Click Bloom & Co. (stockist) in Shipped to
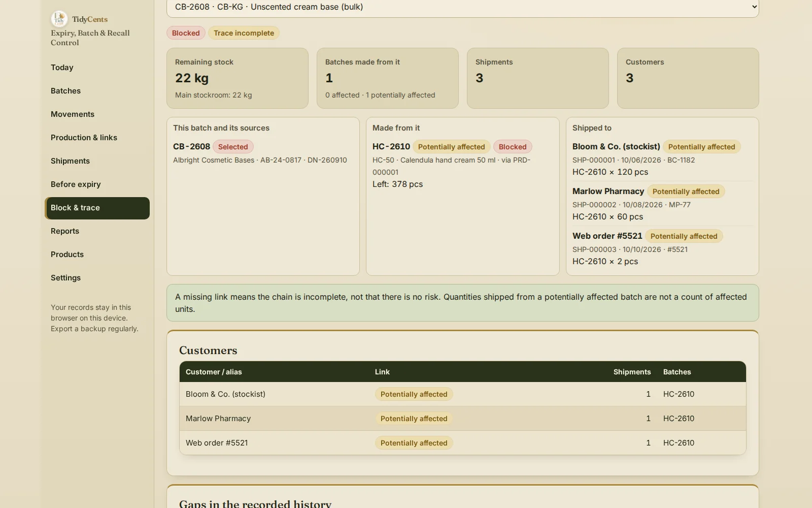This screenshot has height=508, width=812. click(x=616, y=146)
